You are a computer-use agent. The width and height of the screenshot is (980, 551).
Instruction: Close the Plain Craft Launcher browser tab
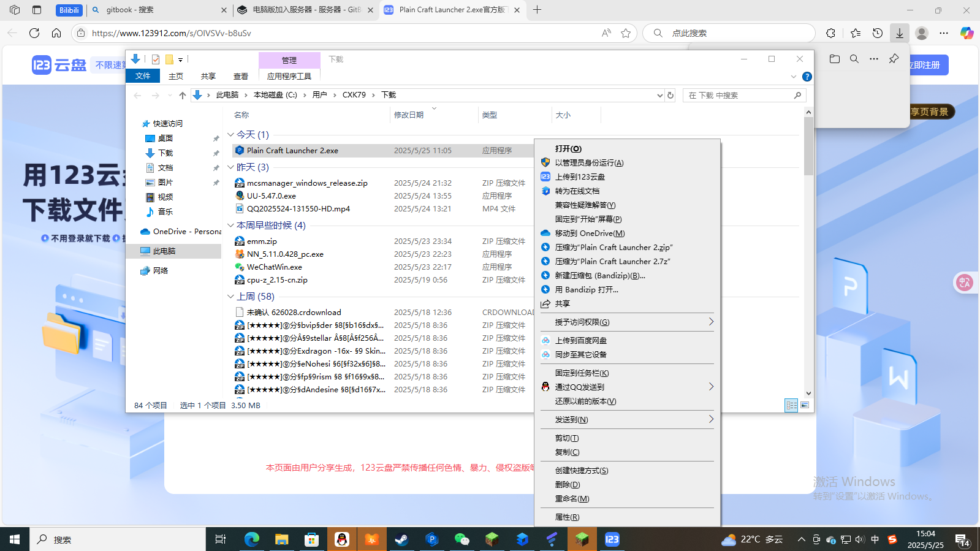[x=517, y=10]
